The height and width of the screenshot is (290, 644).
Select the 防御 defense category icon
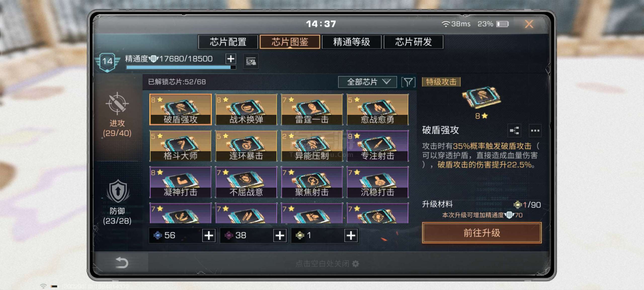click(x=118, y=191)
